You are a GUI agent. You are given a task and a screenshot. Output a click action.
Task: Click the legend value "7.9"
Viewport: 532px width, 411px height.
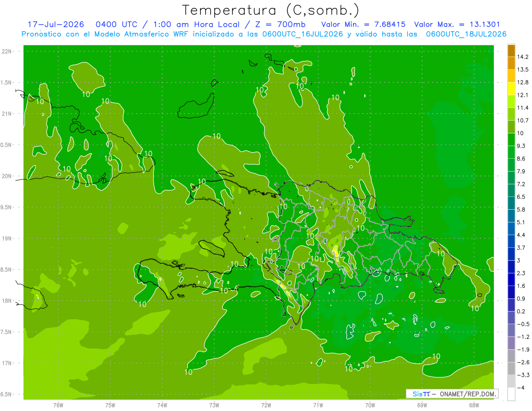click(x=521, y=171)
